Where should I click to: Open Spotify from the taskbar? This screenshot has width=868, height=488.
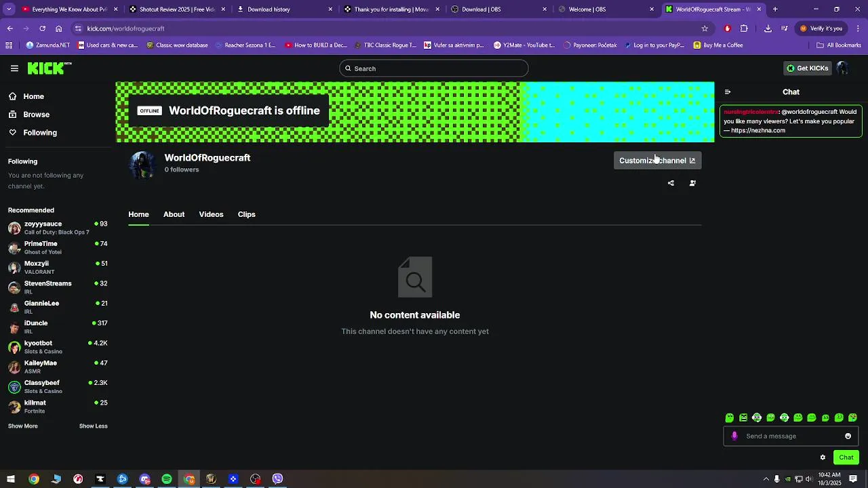tap(167, 479)
